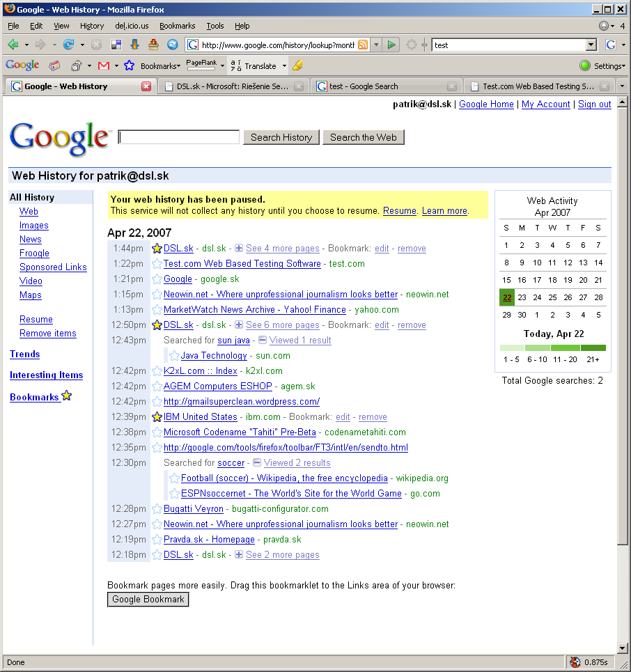Click the yellow highlighter icon on toolbar
631x672 pixels.
[x=297, y=65]
